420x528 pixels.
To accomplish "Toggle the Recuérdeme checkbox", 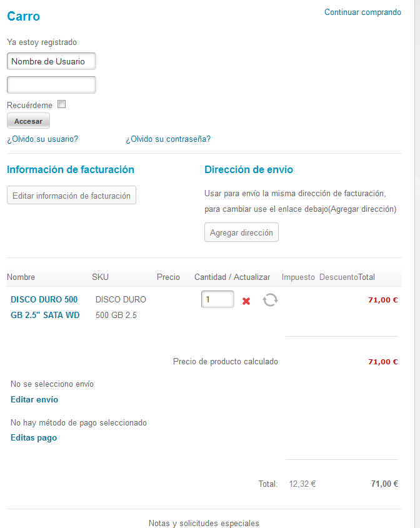I will pos(61,104).
